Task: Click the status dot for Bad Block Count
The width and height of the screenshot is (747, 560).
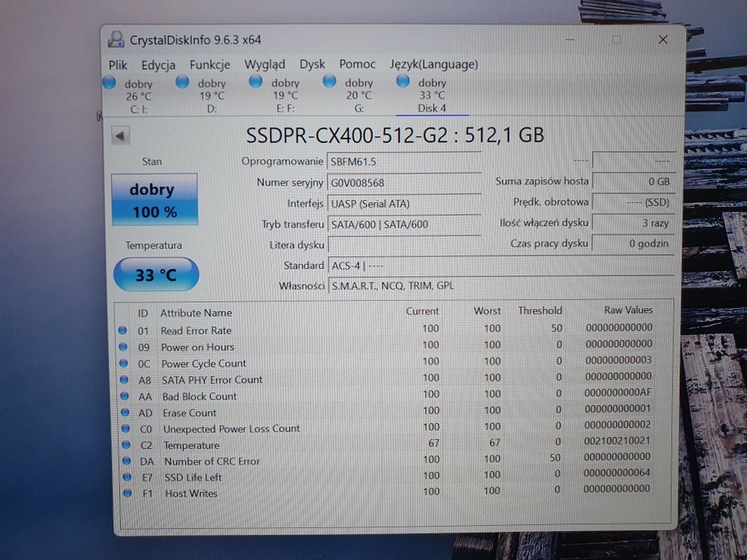Action: (x=124, y=396)
